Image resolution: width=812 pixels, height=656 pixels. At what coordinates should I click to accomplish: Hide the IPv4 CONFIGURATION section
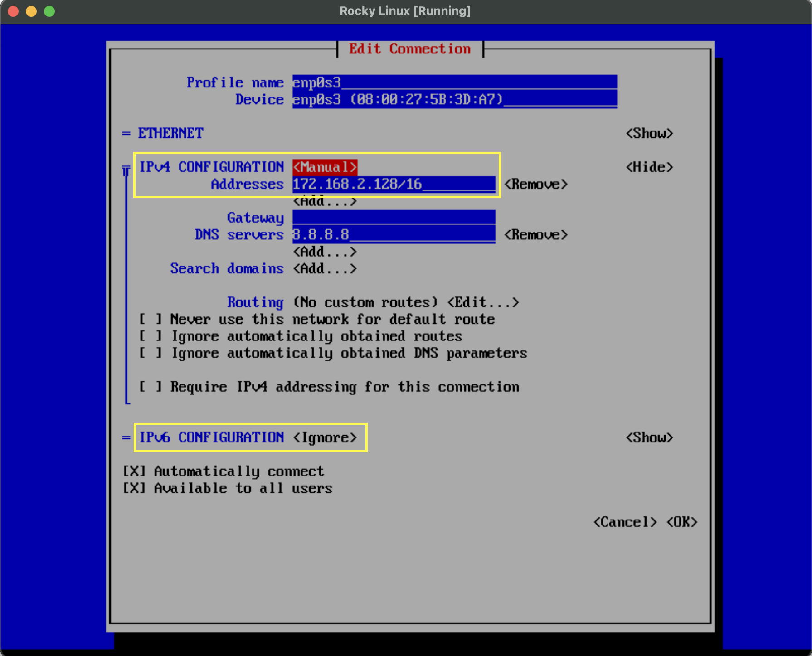coord(649,167)
